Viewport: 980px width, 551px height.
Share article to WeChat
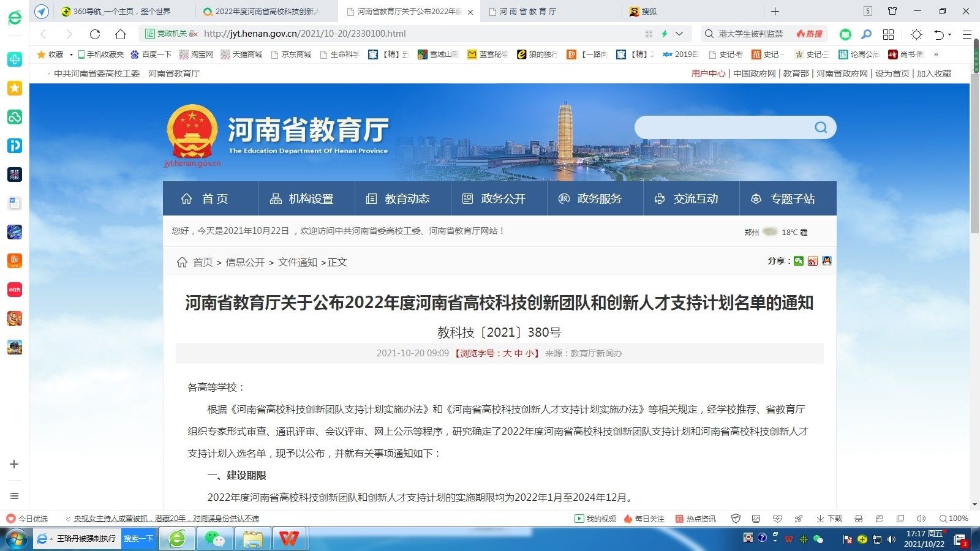click(798, 261)
